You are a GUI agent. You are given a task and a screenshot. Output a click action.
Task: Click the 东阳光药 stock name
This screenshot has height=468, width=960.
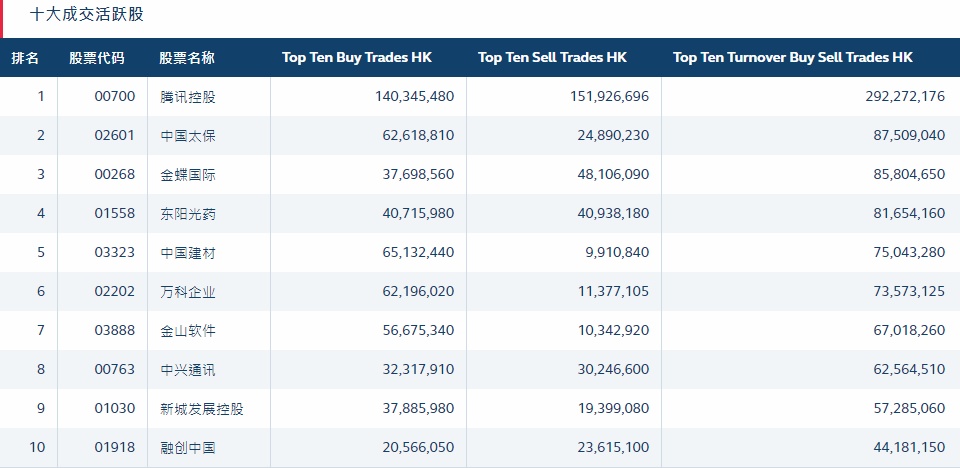pyautogui.click(x=188, y=214)
